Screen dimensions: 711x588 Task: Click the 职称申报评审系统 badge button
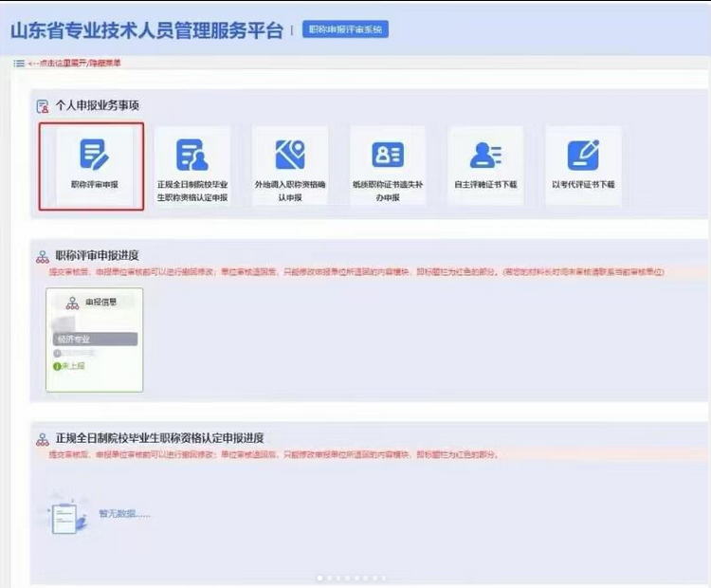(x=345, y=29)
